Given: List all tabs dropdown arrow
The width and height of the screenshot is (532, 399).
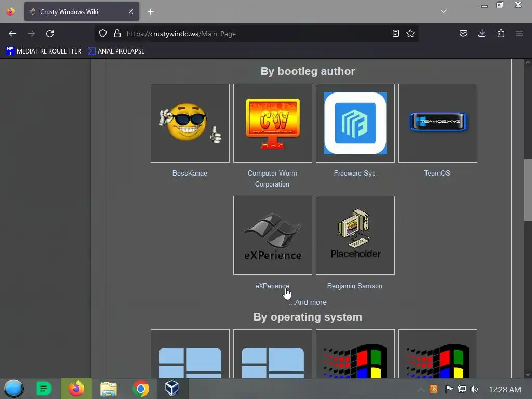Looking at the screenshot, I should point(444,11).
